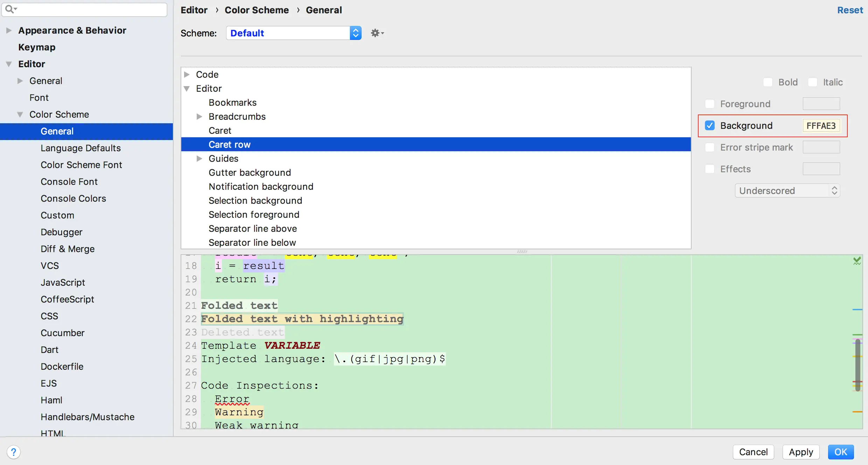Screen dimensions: 868x465
Task: Toggle the Bold checkbox
Action: tap(768, 82)
